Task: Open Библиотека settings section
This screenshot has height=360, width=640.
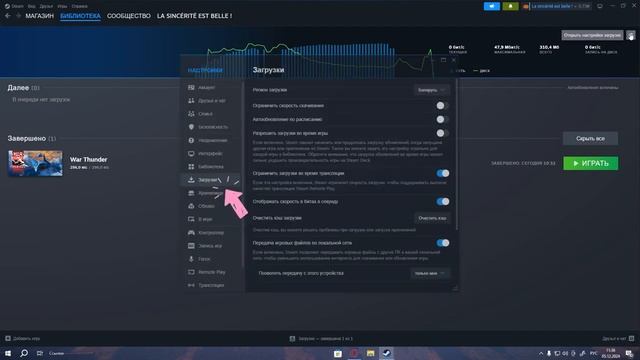Action: click(206, 167)
